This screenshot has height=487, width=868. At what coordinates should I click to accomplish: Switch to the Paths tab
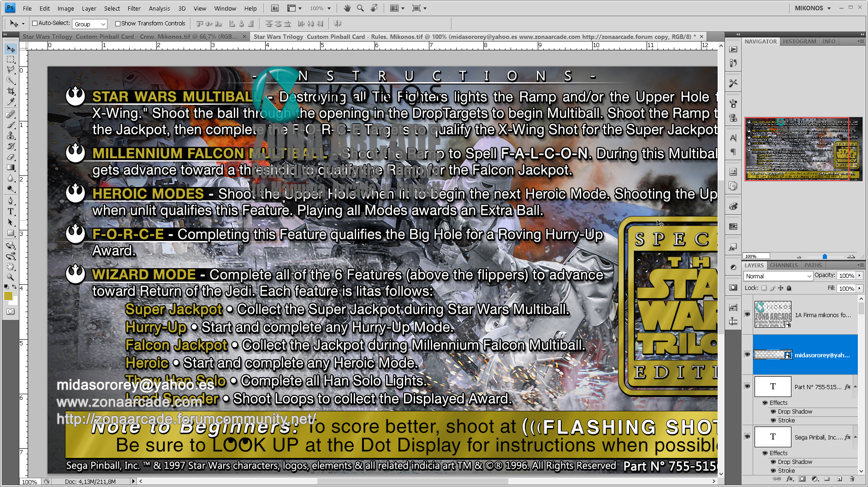813,265
